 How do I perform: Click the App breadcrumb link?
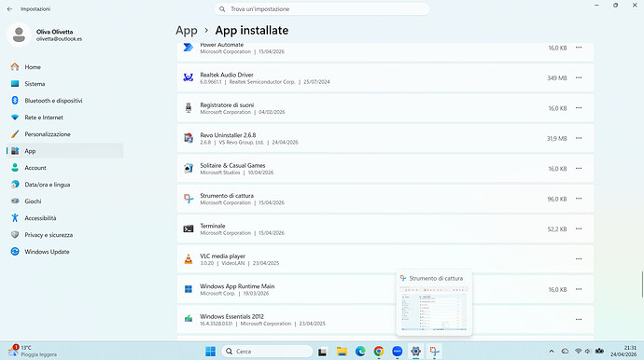[187, 31]
